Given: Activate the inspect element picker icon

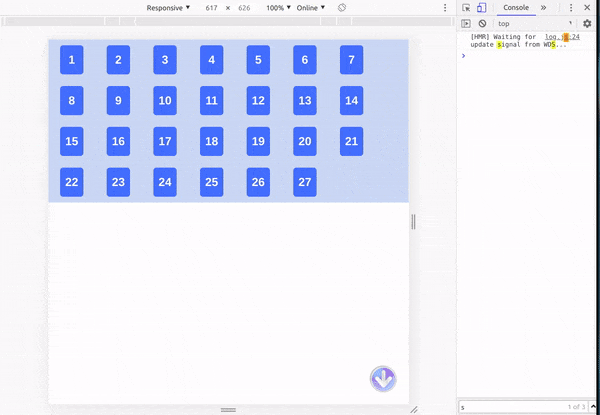Looking at the screenshot, I should [466, 8].
